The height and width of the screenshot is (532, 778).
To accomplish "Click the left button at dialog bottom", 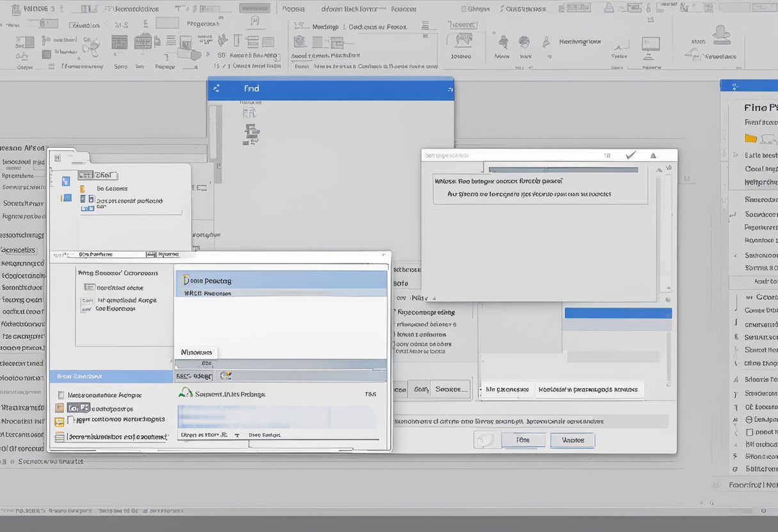I will [523, 440].
